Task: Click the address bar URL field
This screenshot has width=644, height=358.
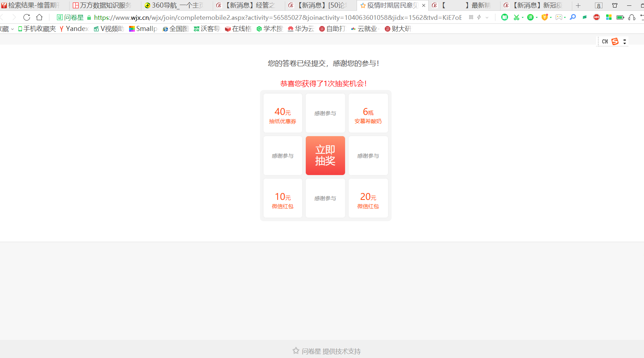Action: [278, 17]
